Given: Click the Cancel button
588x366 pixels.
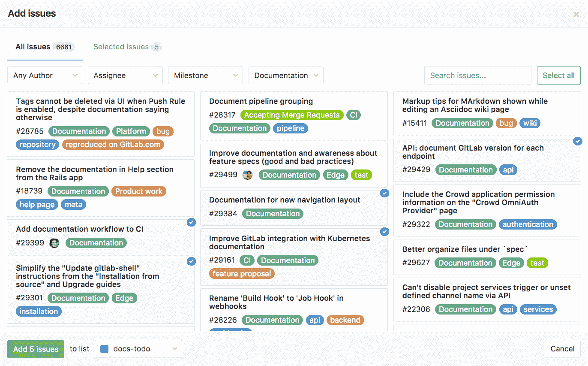Looking at the screenshot, I should click(562, 349).
